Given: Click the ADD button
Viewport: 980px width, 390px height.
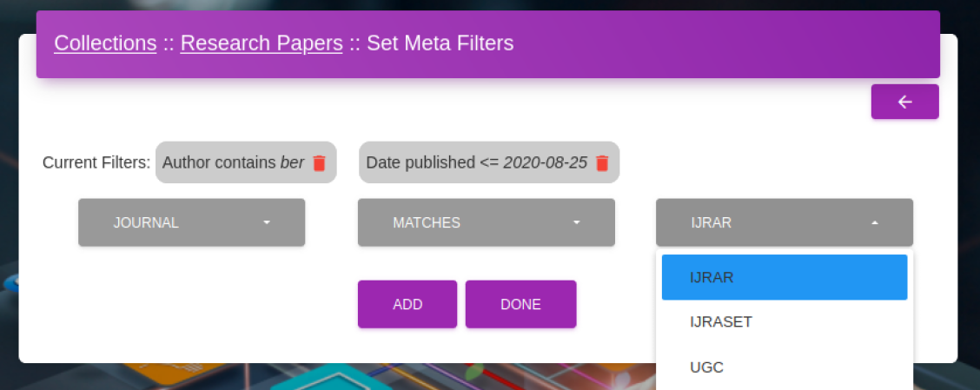Looking at the screenshot, I should (407, 304).
